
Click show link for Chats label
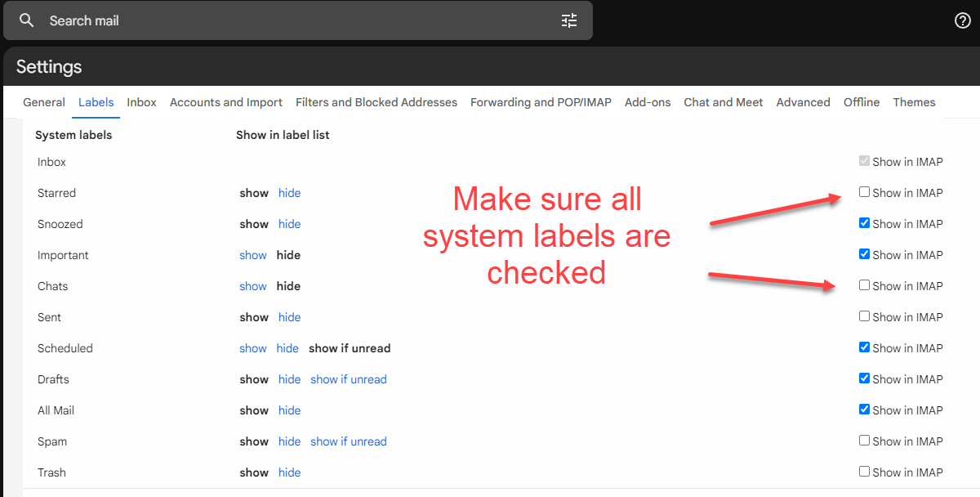click(253, 286)
